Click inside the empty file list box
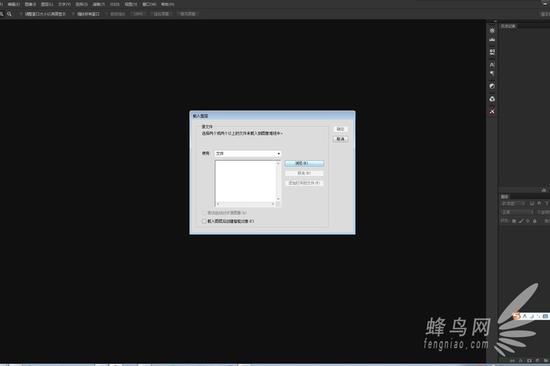 pyautogui.click(x=246, y=181)
